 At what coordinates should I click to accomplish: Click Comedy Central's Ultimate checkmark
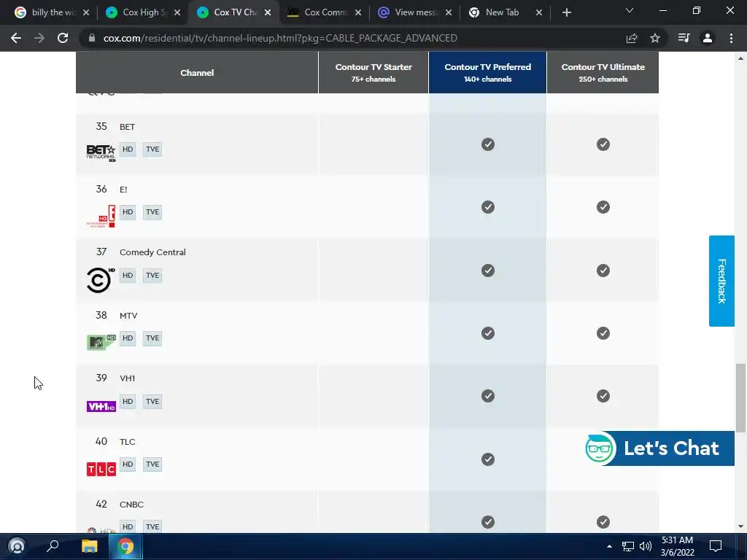(x=603, y=271)
